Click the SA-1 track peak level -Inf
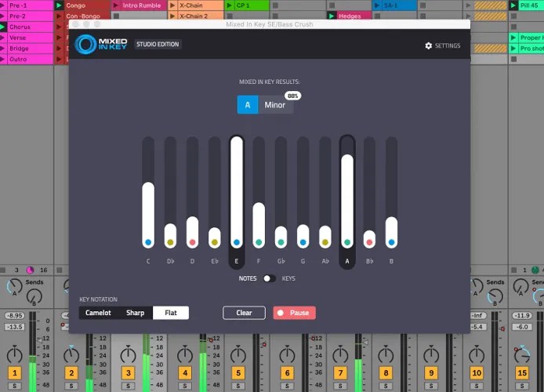Image resolution: width=544 pixels, height=392 pixels. coord(477,315)
